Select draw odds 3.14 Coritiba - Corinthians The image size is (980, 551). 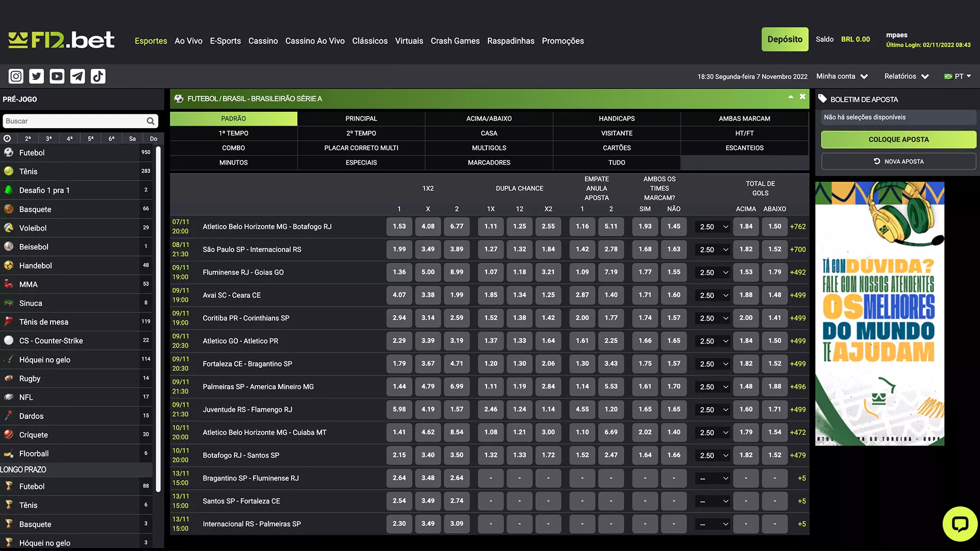[x=428, y=318]
